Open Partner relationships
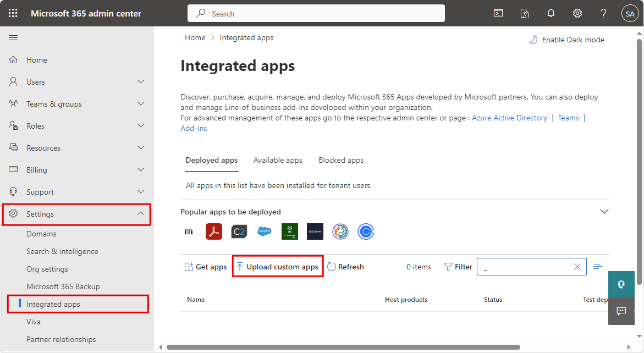 coord(61,339)
